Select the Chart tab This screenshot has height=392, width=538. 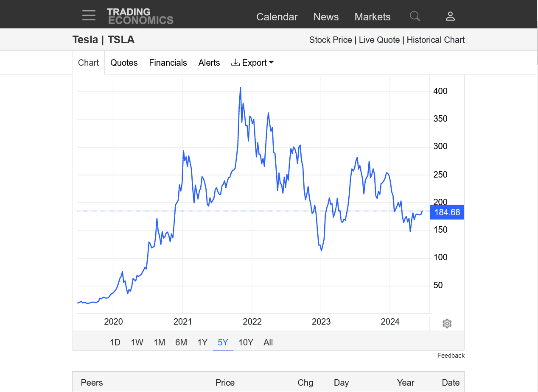pos(88,63)
